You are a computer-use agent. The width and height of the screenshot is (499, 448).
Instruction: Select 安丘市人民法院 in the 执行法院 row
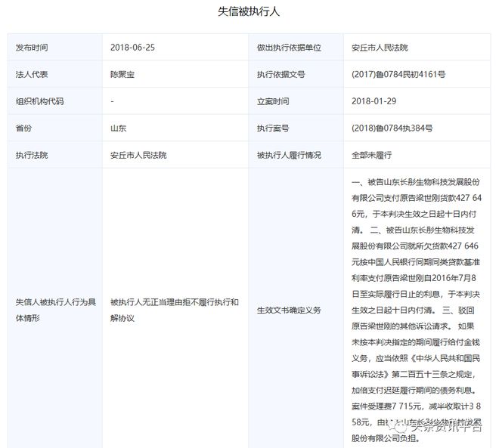138,155
